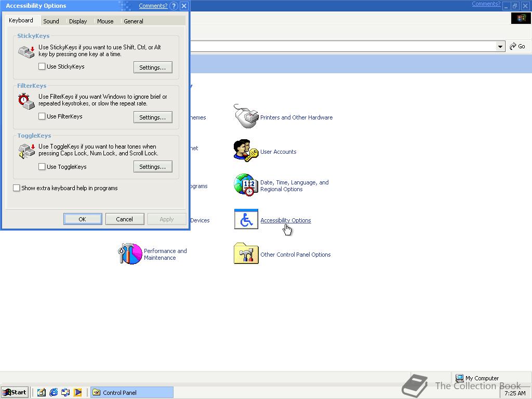The height and width of the screenshot is (399, 532).
Task: Click My Computer icon in status bar
Action: 459,378
